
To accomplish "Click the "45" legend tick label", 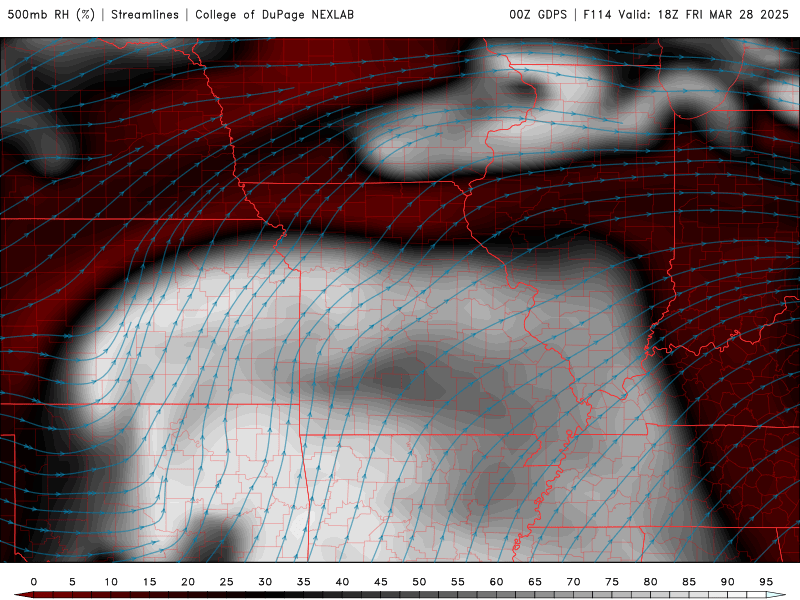I will (381, 582).
